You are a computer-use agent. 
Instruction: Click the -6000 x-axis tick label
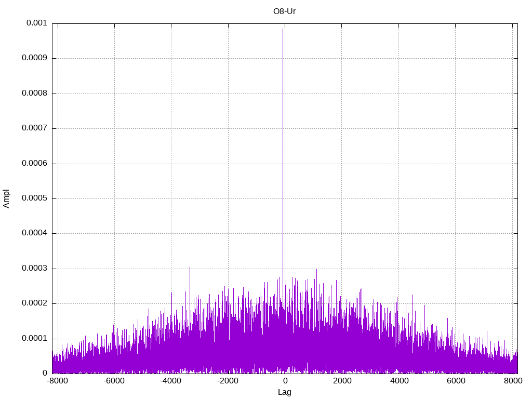[114, 381]
